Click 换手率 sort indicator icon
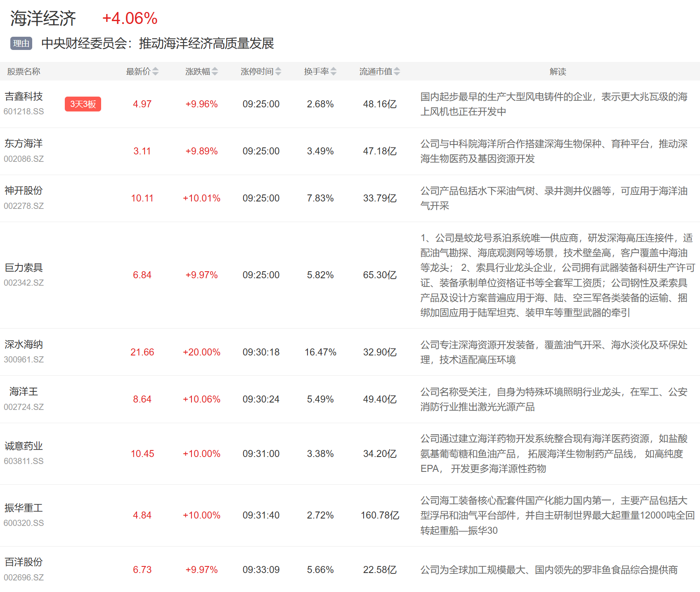Image resolution: width=700 pixels, height=592 pixels. point(333,71)
